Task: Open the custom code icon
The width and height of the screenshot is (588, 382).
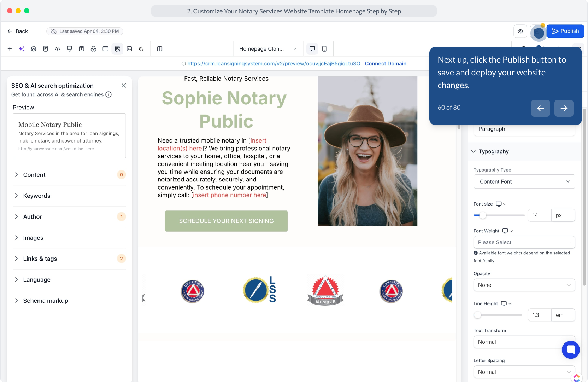Action: click(58, 49)
